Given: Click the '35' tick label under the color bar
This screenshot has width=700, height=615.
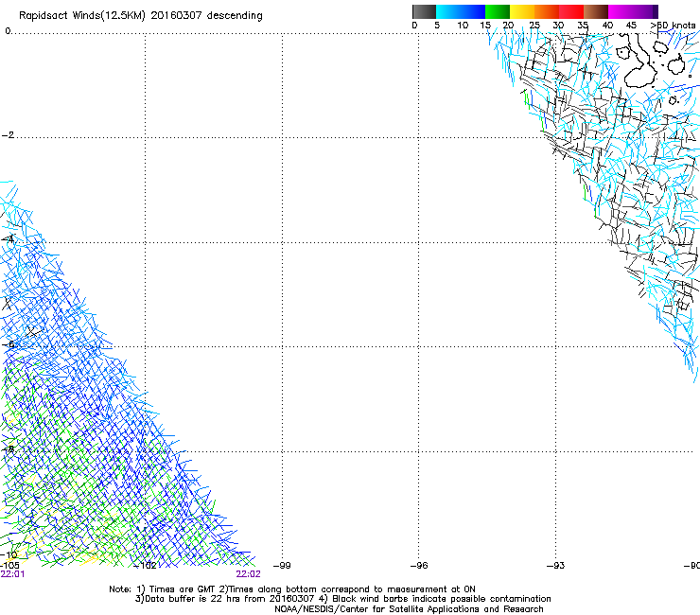Looking at the screenshot, I should tap(583, 26).
